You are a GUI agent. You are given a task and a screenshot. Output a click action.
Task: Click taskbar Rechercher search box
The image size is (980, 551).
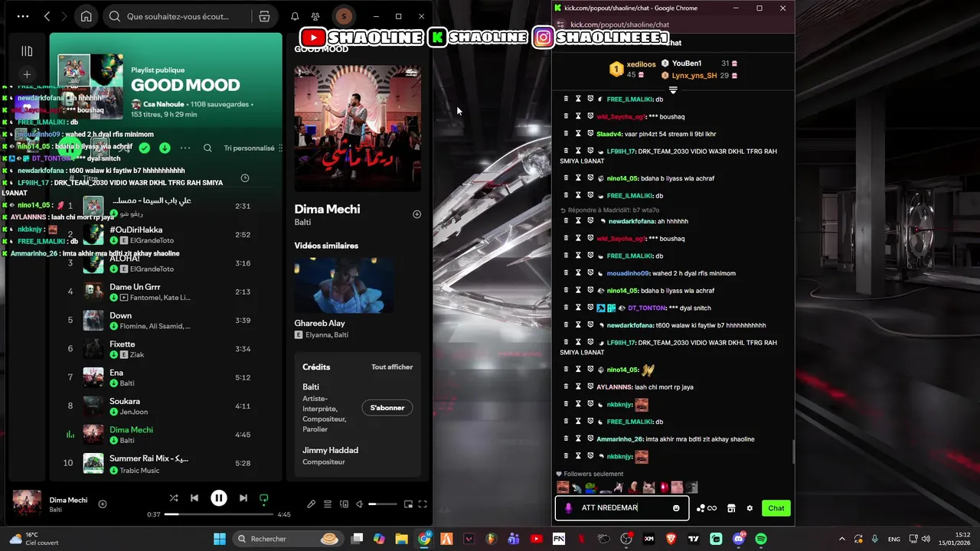point(288,539)
